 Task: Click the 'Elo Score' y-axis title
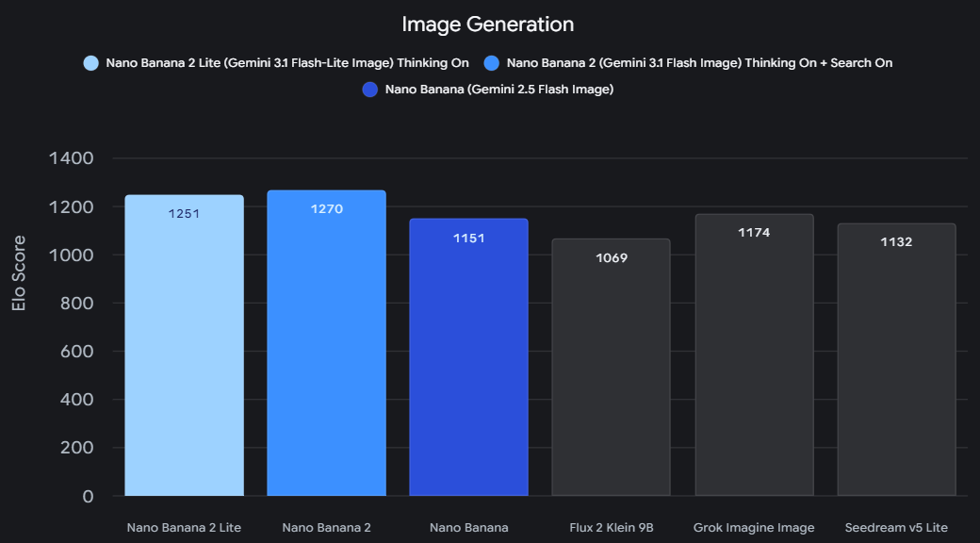click(20, 272)
